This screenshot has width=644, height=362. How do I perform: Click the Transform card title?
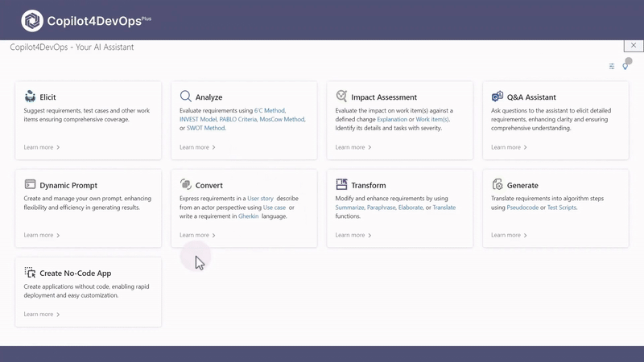click(x=369, y=186)
